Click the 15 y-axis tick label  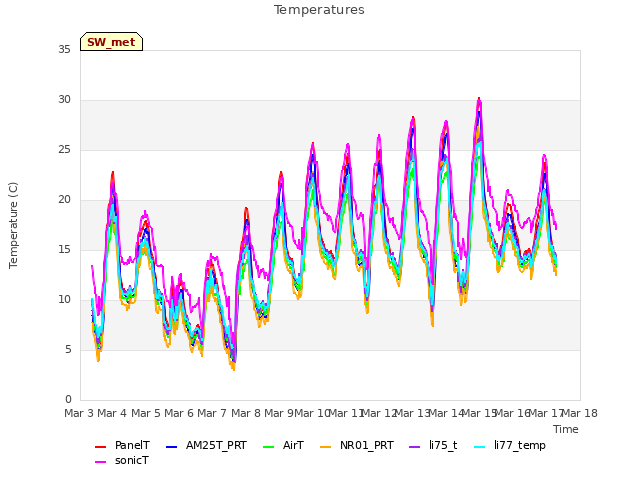(64, 250)
